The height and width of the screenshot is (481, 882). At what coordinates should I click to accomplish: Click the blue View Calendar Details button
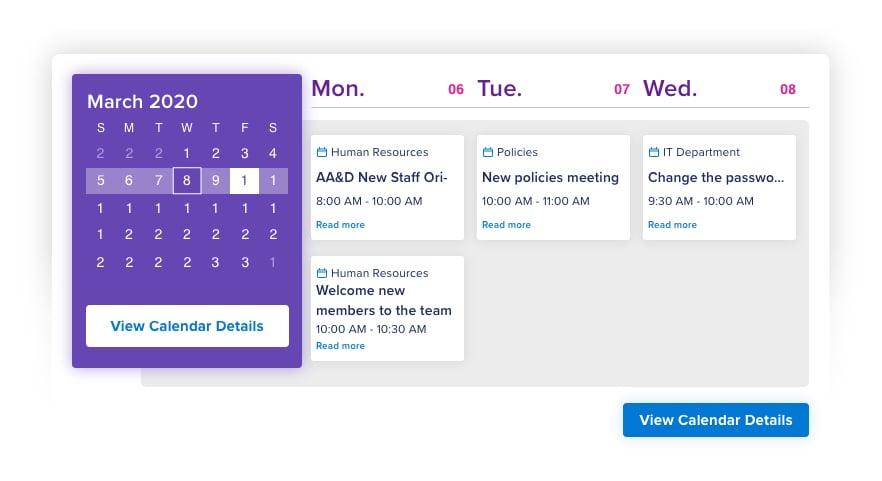coord(716,420)
